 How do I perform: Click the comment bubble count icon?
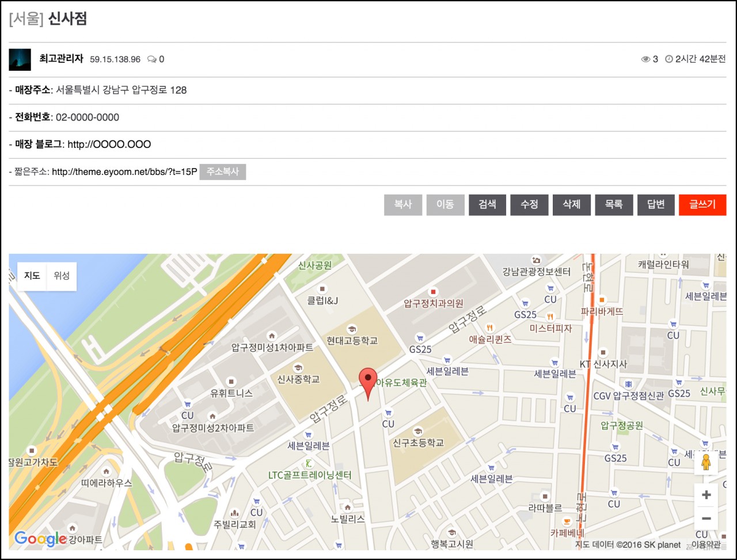click(152, 59)
